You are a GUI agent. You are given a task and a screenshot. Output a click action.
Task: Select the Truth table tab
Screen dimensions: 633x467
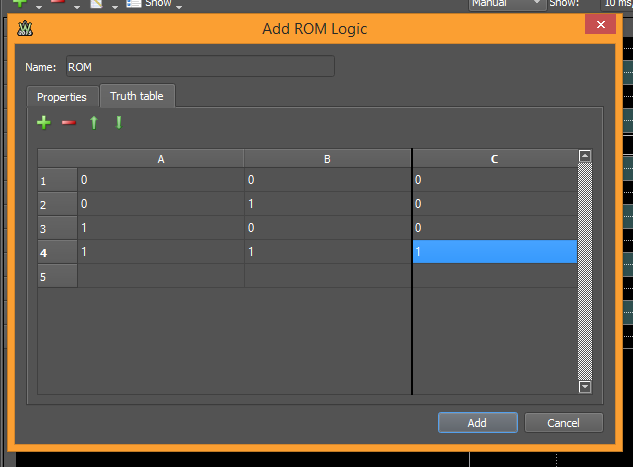coord(137,96)
